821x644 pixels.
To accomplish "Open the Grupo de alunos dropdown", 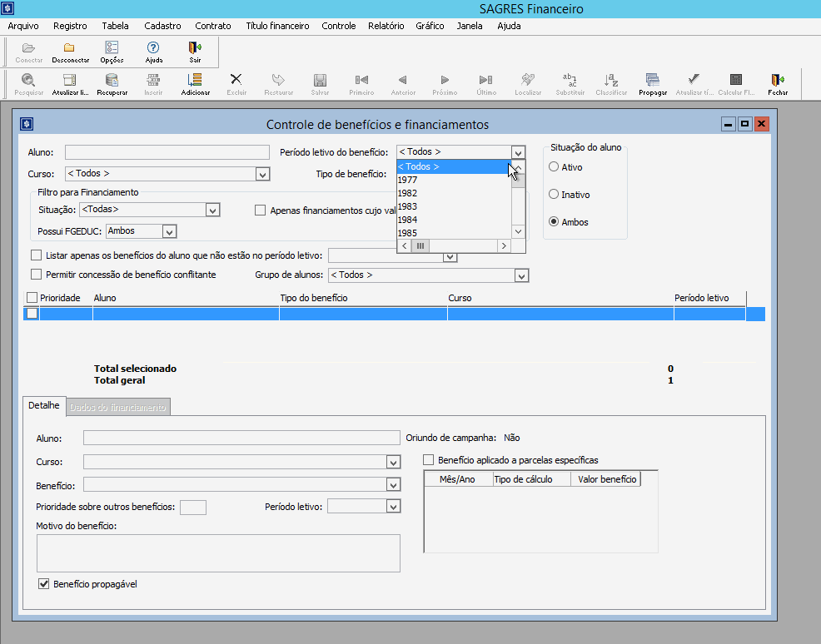I will pos(521,275).
